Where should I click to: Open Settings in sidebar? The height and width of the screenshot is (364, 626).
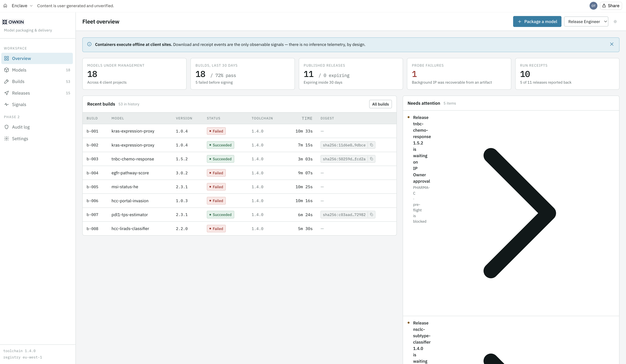(x=37, y=139)
